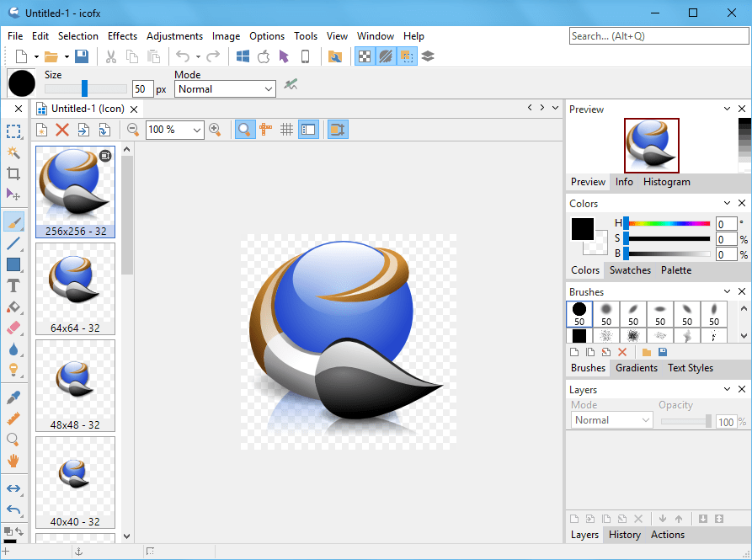Expand the Undo history dropdown arrow
752x560 pixels.
[198, 57]
